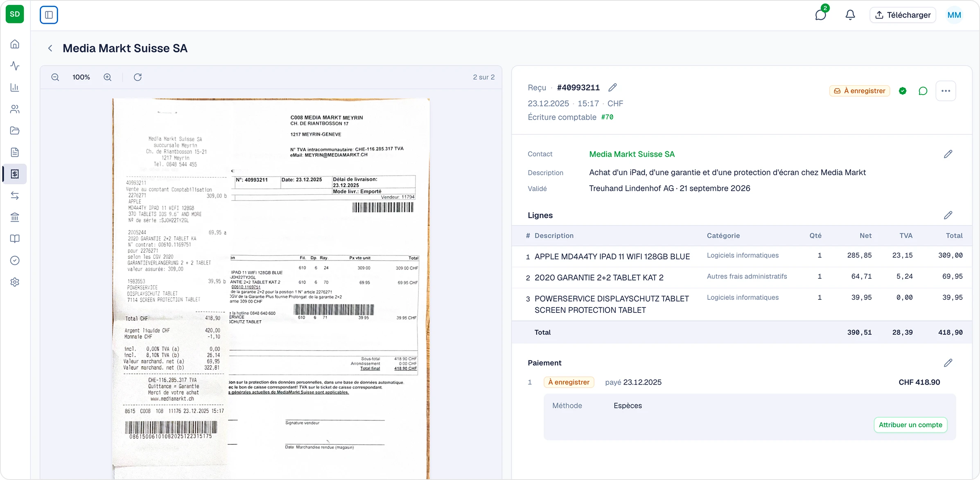This screenshot has height=480, width=980.
Task: Click the Attribuer un compte button
Action: pyautogui.click(x=910, y=425)
